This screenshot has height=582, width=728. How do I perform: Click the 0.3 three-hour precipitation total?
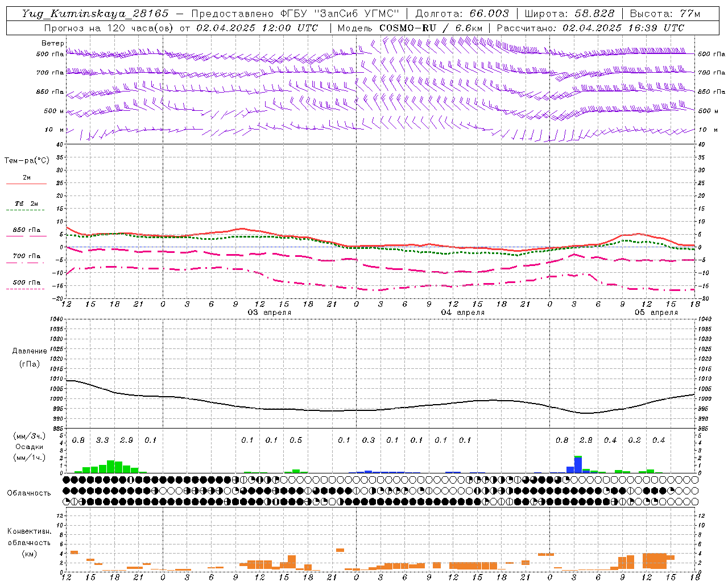(369, 440)
